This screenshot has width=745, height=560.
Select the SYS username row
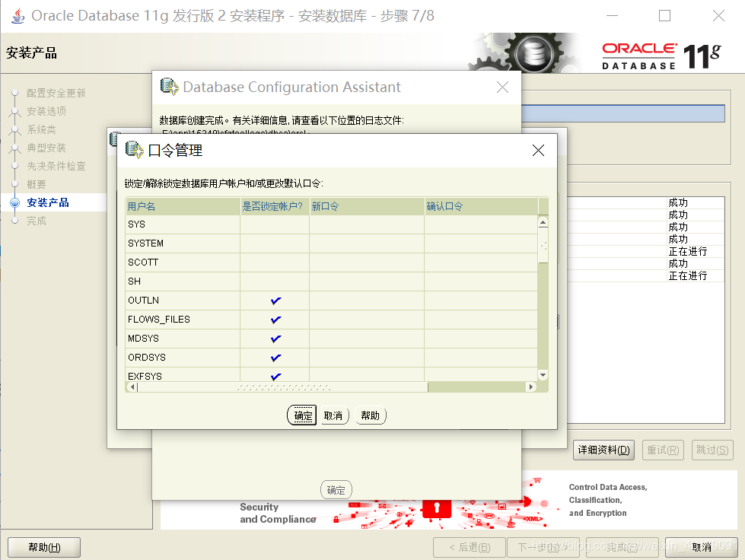[x=183, y=224]
